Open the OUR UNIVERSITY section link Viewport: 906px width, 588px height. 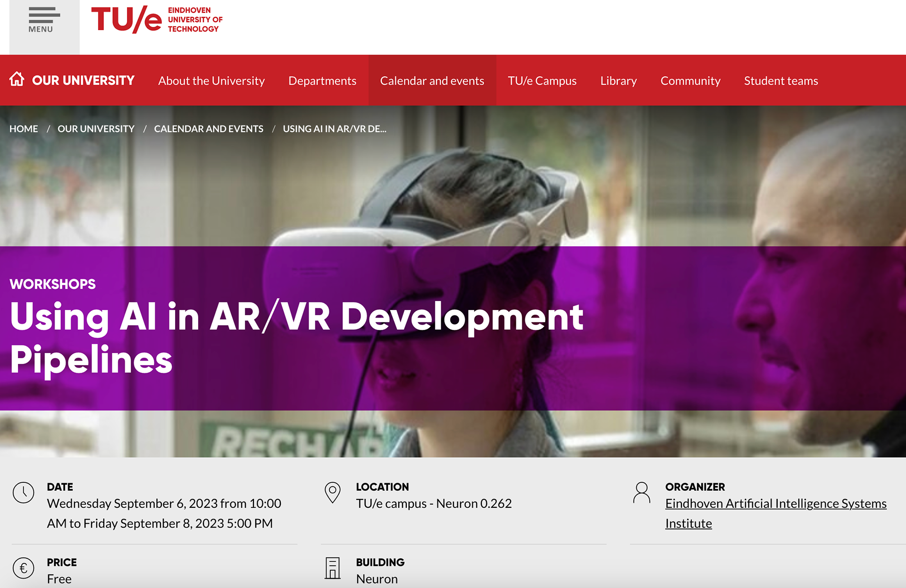coord(83,81)
